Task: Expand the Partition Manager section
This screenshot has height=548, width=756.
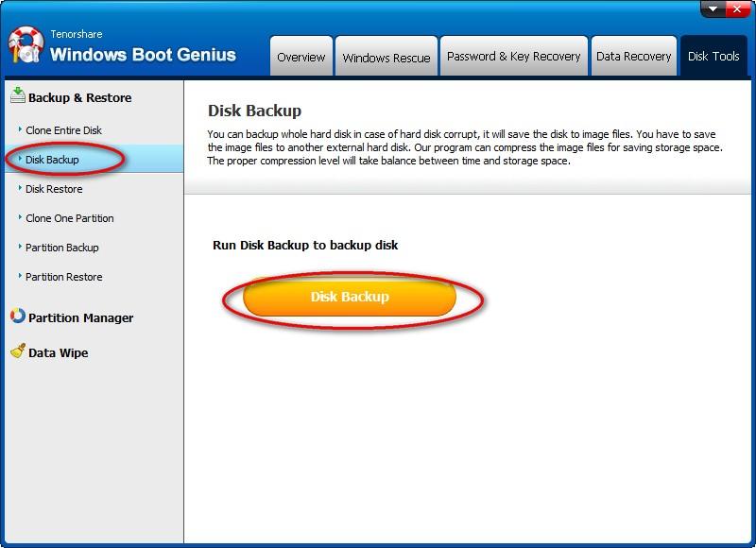Action: [x=80, y=318]
